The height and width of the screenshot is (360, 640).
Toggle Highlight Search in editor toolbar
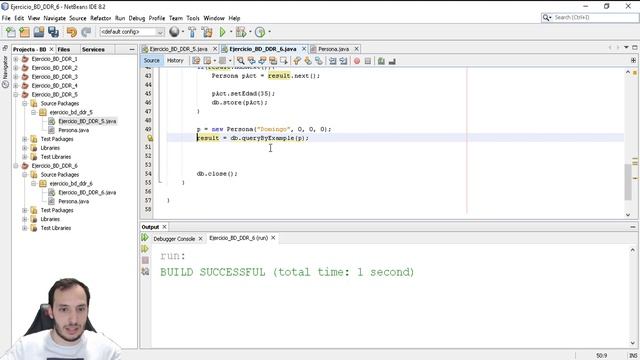tap(273, 61)
